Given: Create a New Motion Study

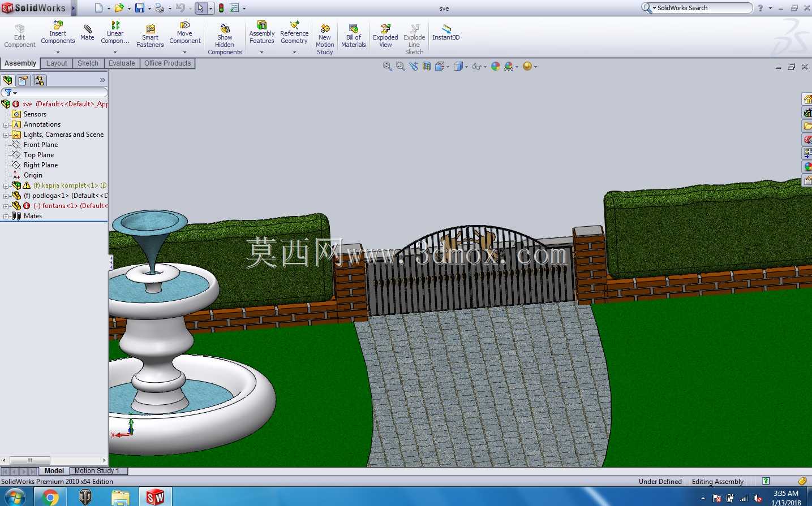Looking at the screenshot, I should (x=325, y=40).
